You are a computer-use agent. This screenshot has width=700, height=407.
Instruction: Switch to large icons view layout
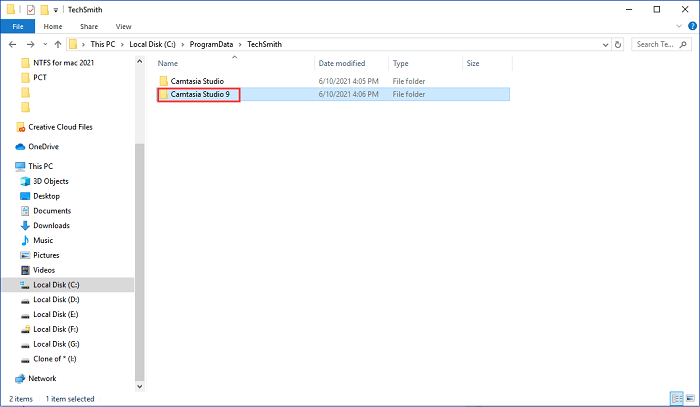(690, 399)
